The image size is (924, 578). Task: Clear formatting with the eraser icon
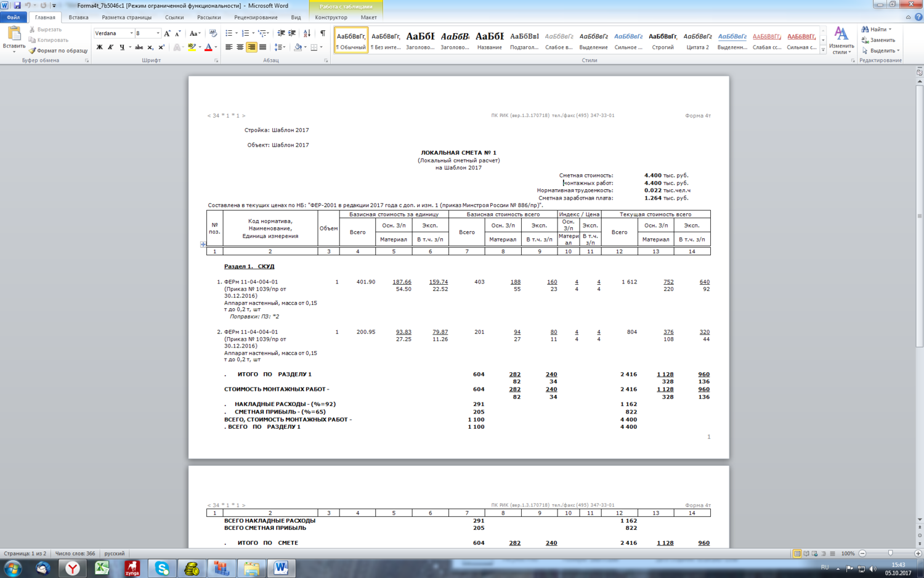[213, 33]
